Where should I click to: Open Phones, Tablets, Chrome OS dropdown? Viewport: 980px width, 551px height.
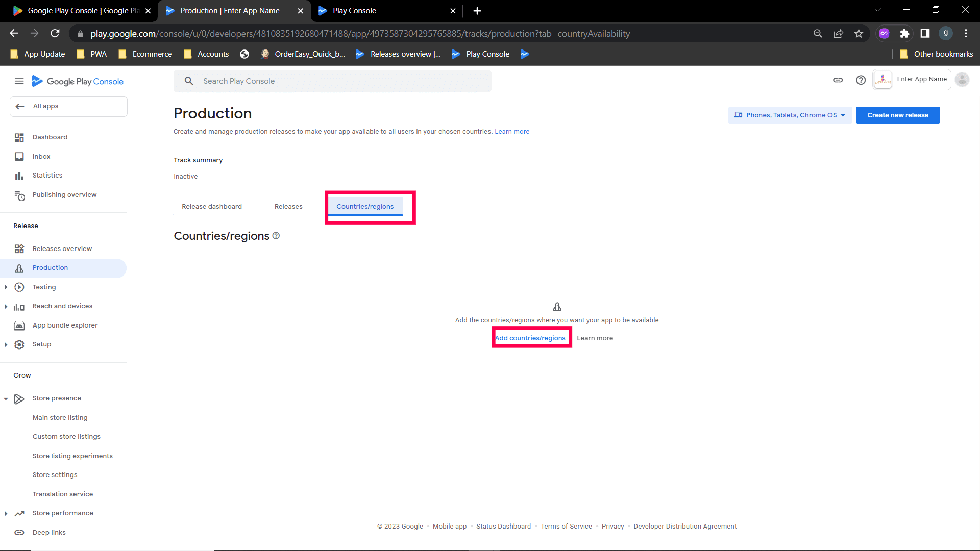(x=790, y=115)
